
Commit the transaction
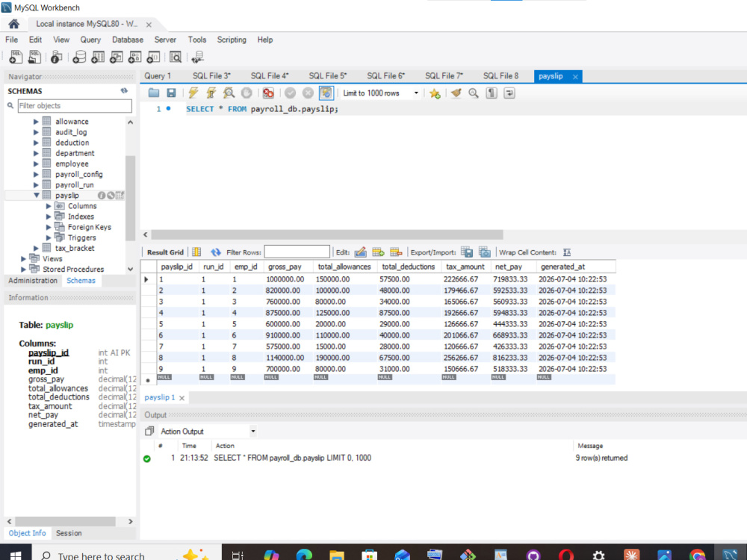290,93
